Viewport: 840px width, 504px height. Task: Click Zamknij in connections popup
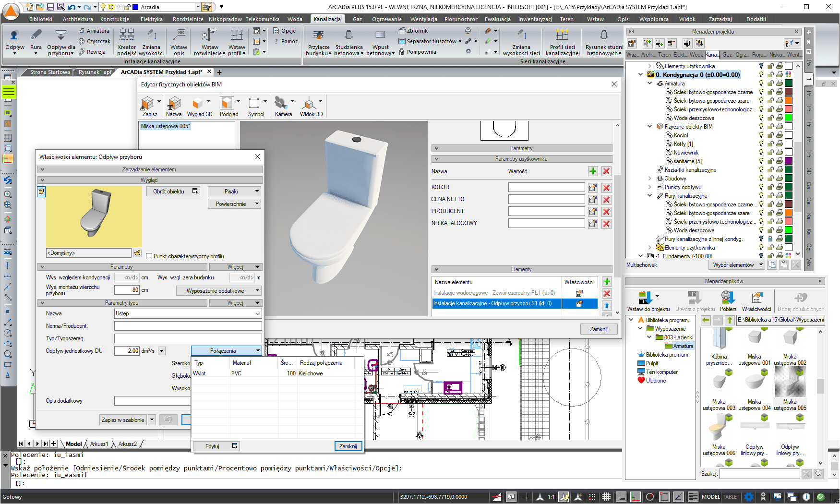(x=348, y=446)
